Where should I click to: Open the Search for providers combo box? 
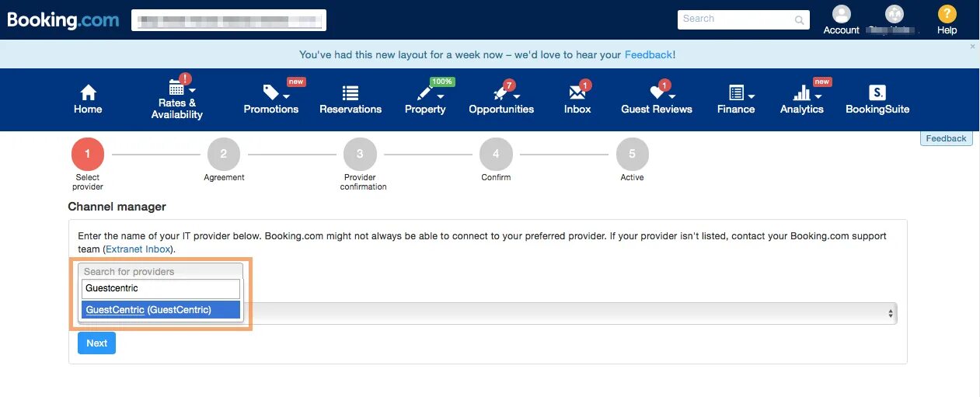click(x=161, y=271)
